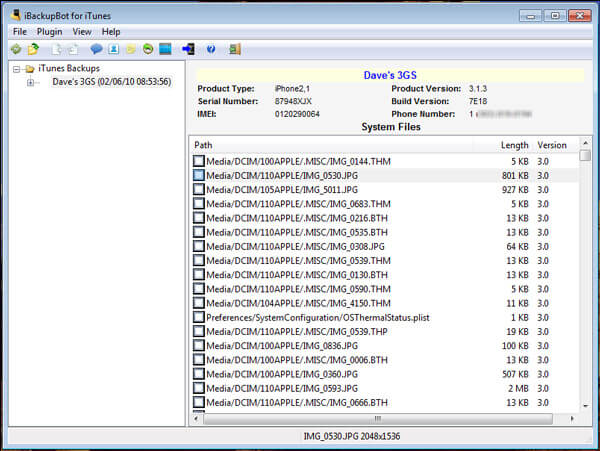Image resolution: width=600 pixels, height=451 pixels.
Task: Tick the checkbox beside OSThermalStatus.plist
Action: click(x=199, y=317)
